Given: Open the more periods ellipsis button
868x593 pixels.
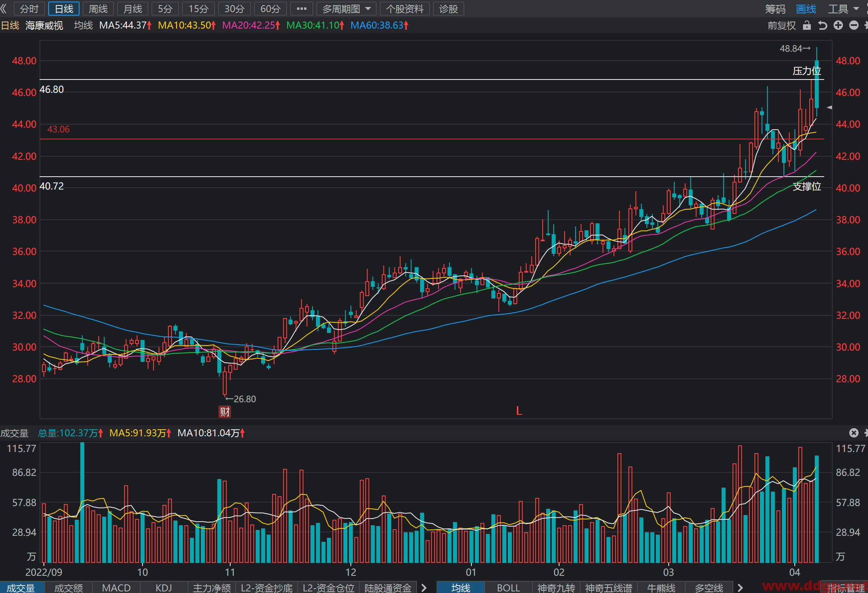Looking at the screenshot, I should (301, 9).
